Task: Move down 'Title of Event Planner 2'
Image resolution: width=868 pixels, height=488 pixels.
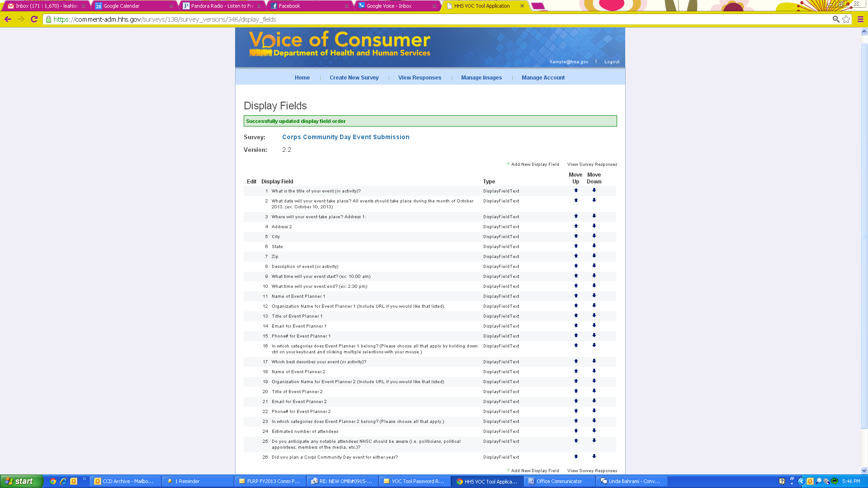Action: pos(594,391)
